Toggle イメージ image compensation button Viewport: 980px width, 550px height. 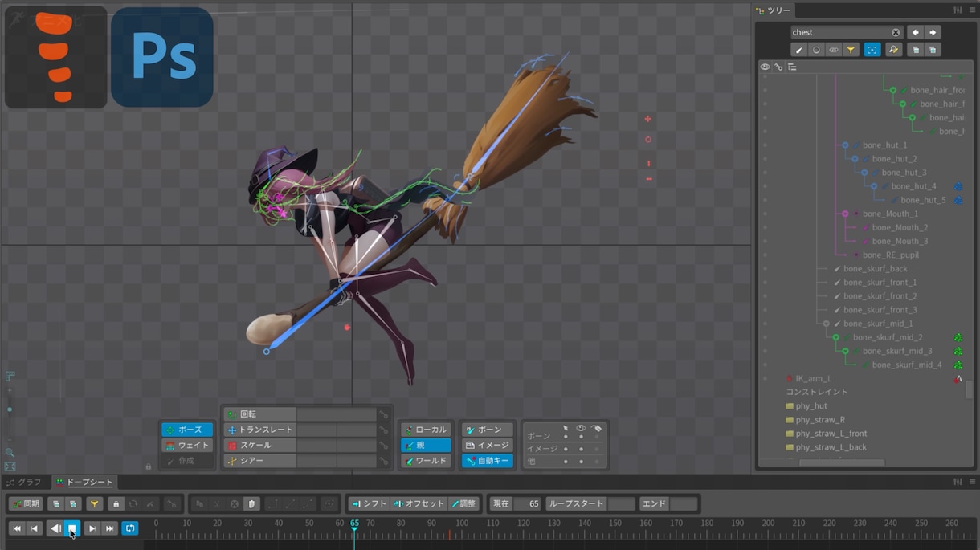click(x=487, y=445)
